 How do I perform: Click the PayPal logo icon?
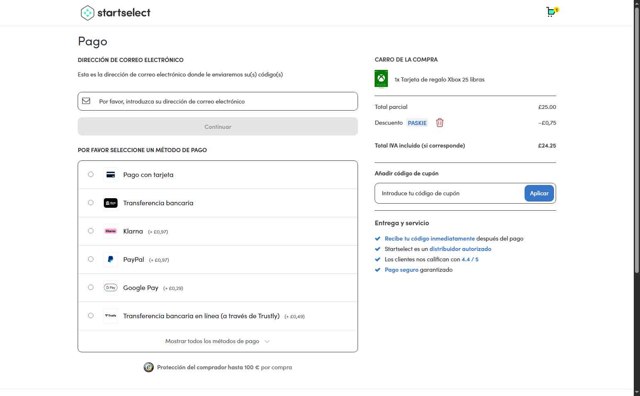pos(110,259)
